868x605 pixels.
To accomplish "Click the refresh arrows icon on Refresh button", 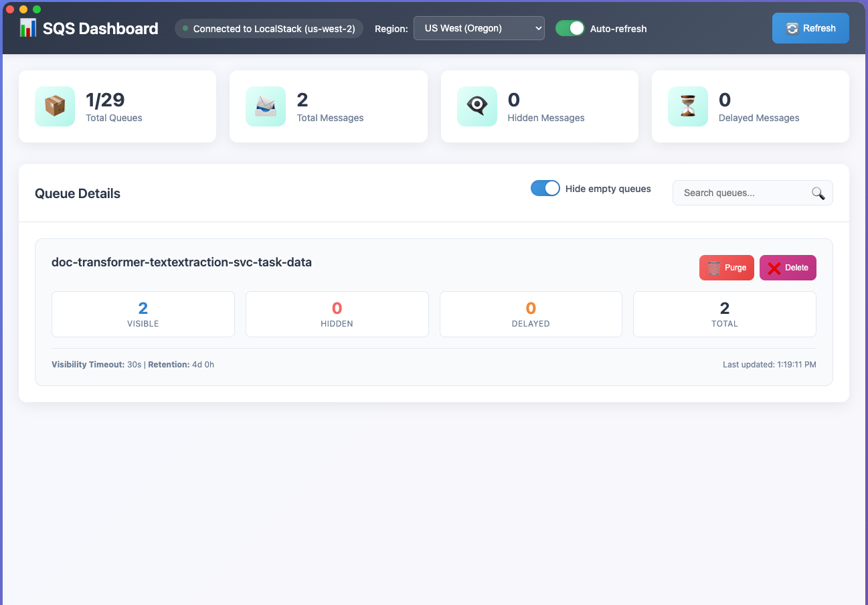I will pyautogui.click(x=792, y=28).
